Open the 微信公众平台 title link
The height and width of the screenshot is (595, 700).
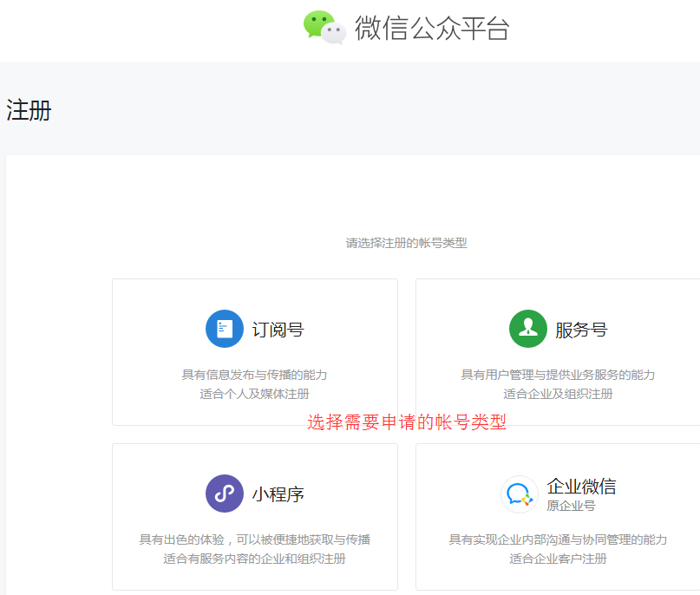tap(431, 28)
